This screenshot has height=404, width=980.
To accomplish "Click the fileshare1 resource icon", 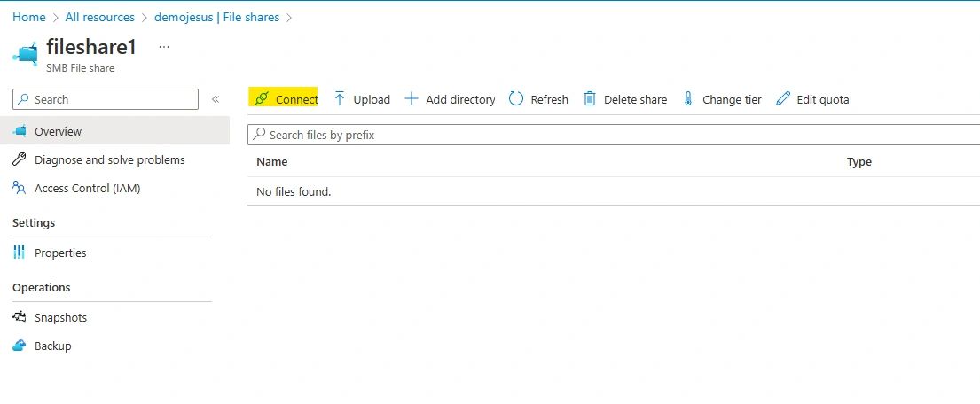I will click(x=25, y=53).
